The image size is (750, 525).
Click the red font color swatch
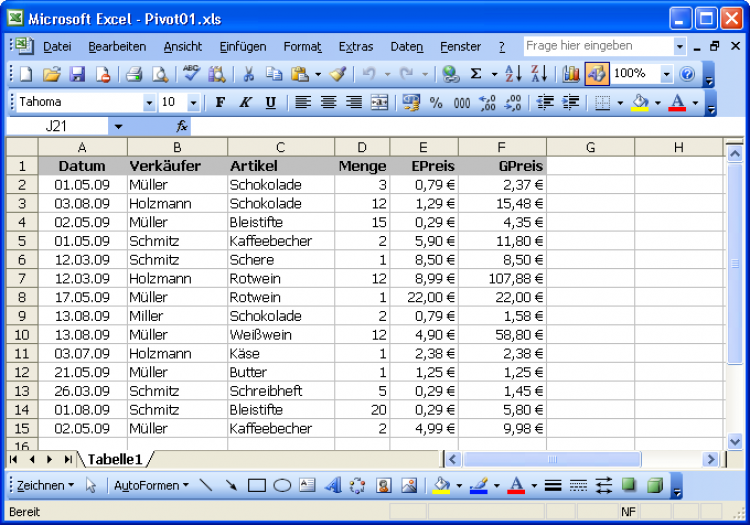pos(677,102)
